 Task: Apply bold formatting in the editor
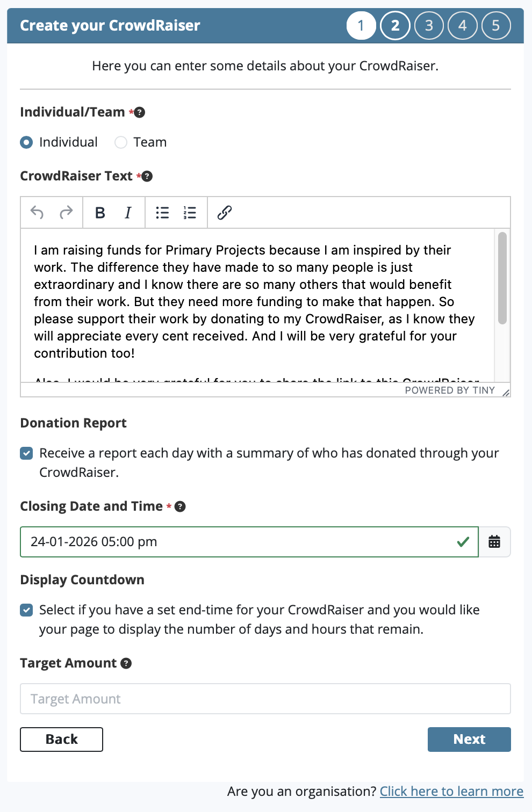click(99, 213)
